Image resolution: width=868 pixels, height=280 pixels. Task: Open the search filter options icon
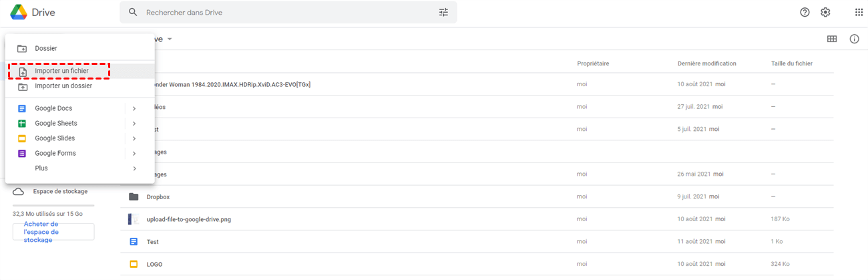444,13
